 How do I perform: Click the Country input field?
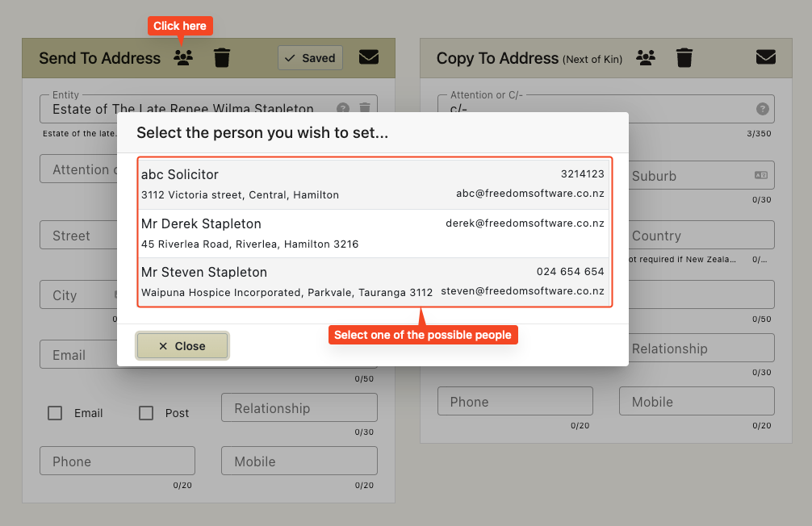pos(701,235)
